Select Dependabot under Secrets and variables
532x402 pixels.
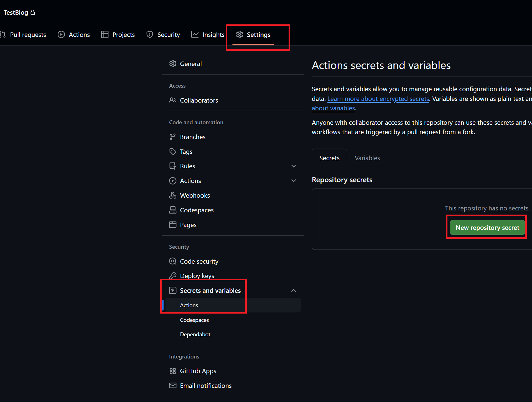[233, 334]
